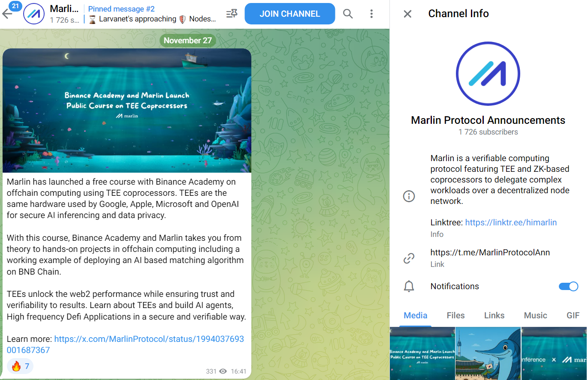Toggle the Notifications switch off
This screenshot has width=588, height=380.
(568, 286)
